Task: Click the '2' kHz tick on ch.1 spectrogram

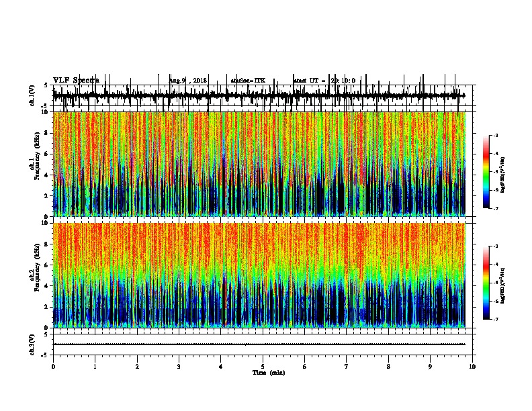Action: tap(47, 196)
